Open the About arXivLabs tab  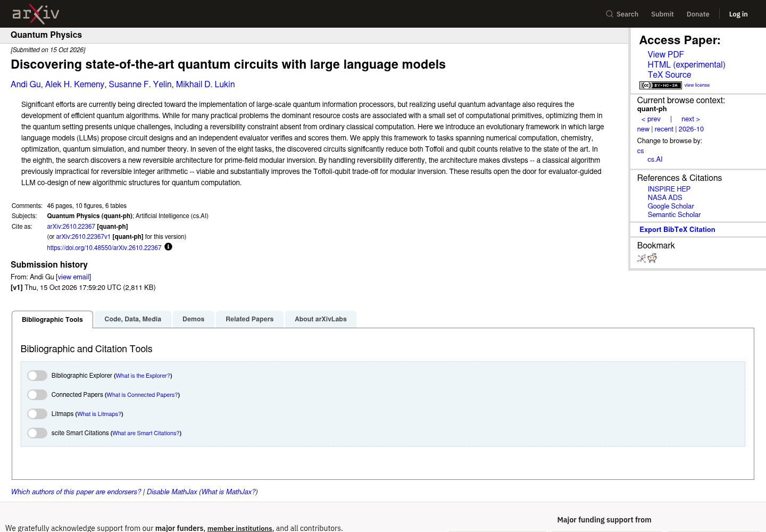click(x=321, y=319)
